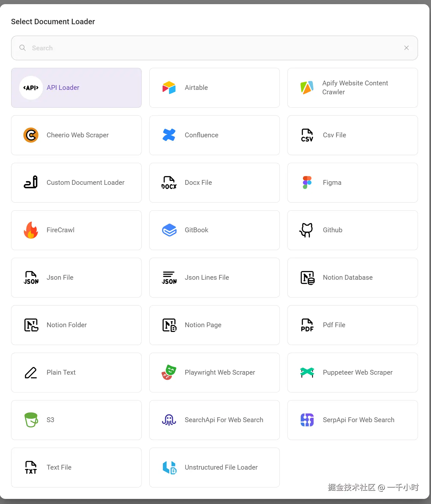Viewport: 431px width, 504px height.
Task: Select the FireCrawl label
Action: (x=60, y=230)
